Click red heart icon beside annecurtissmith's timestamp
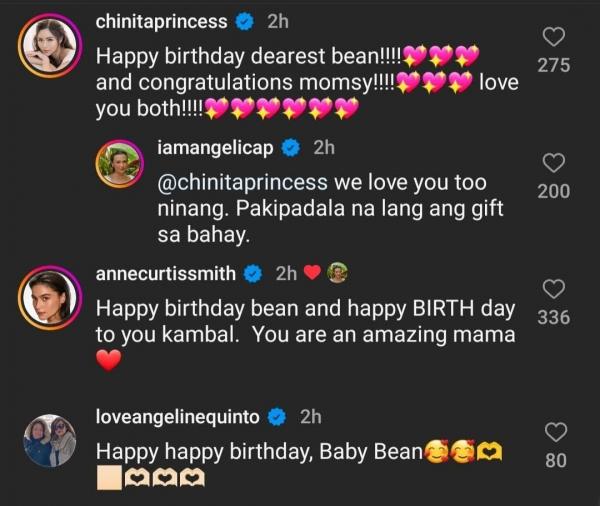 coord(311,273)
